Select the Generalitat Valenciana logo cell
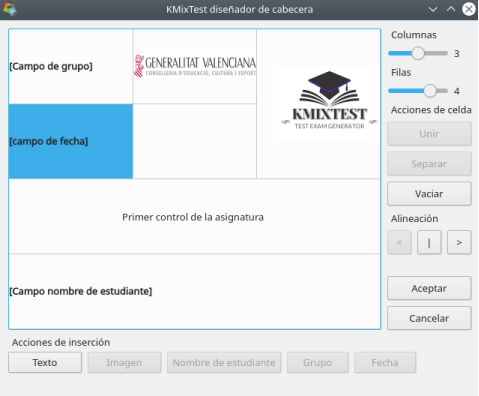Image resolution: width=479 pixels, height=396 pixels. [195, 66]
